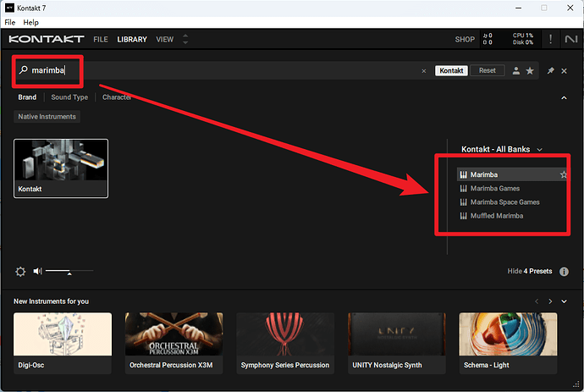Toggle the favorites star filter

tap(530, 70)
